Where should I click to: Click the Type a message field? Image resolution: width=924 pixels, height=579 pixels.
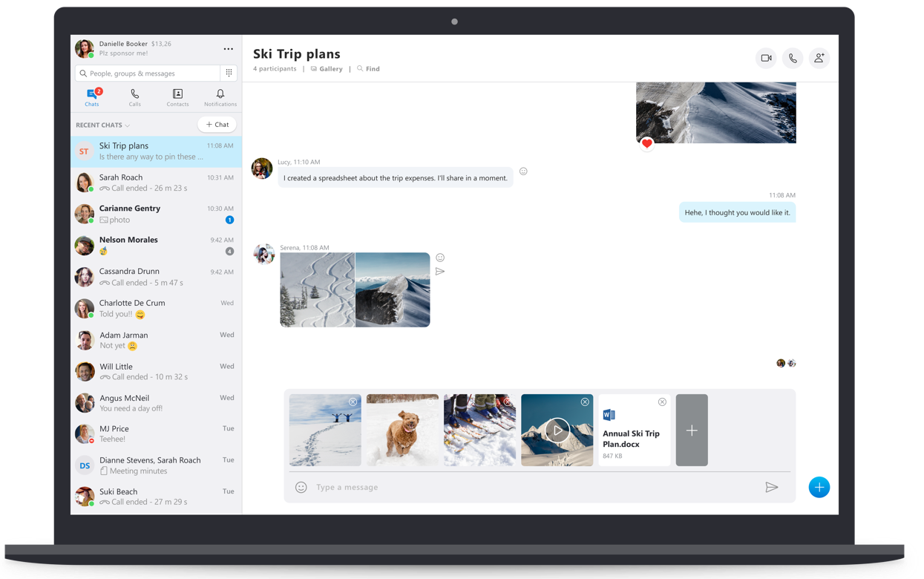tap(445, 487)
